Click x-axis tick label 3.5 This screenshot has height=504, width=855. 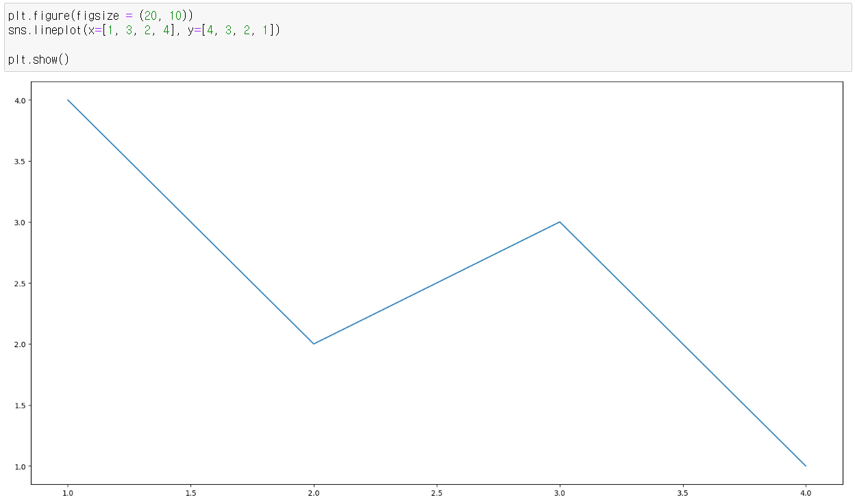(x=682, y=492)
